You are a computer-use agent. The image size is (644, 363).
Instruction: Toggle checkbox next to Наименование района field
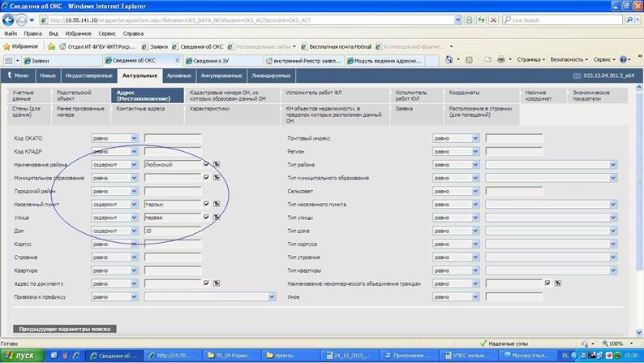pos(207,164)
